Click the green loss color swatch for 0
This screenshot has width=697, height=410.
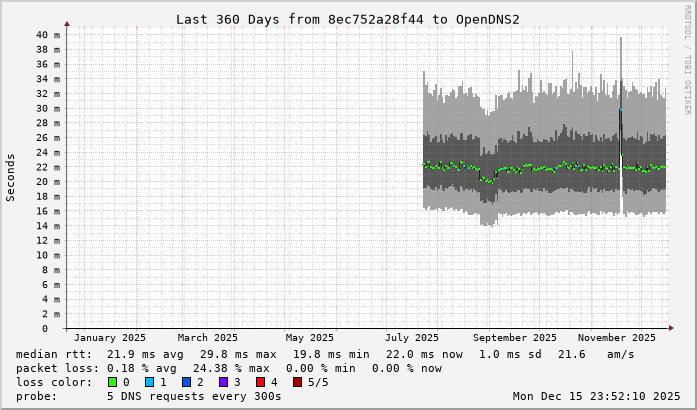click(x=113, y=382)
